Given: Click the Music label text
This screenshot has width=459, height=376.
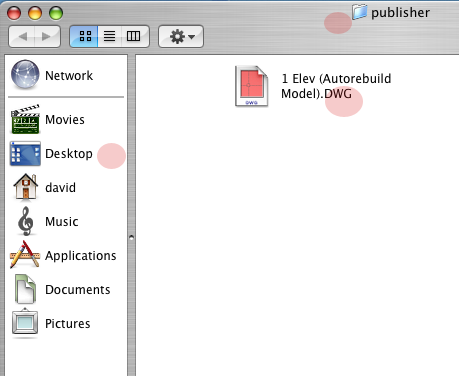Looking at the screenshot, I should click(x=62, y=221).
